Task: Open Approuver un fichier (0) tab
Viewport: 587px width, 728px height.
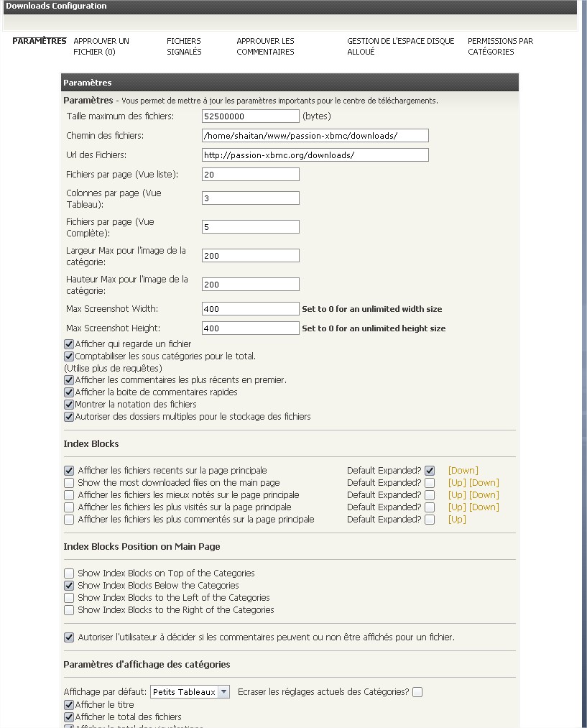Action: [x=101, y=47]
